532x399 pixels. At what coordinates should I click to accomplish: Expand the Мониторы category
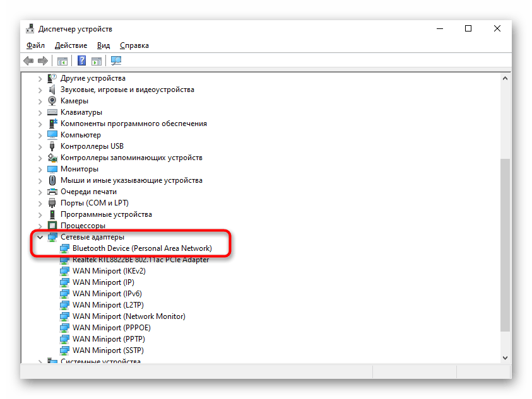pyautogui.click(x=40, y=170)
